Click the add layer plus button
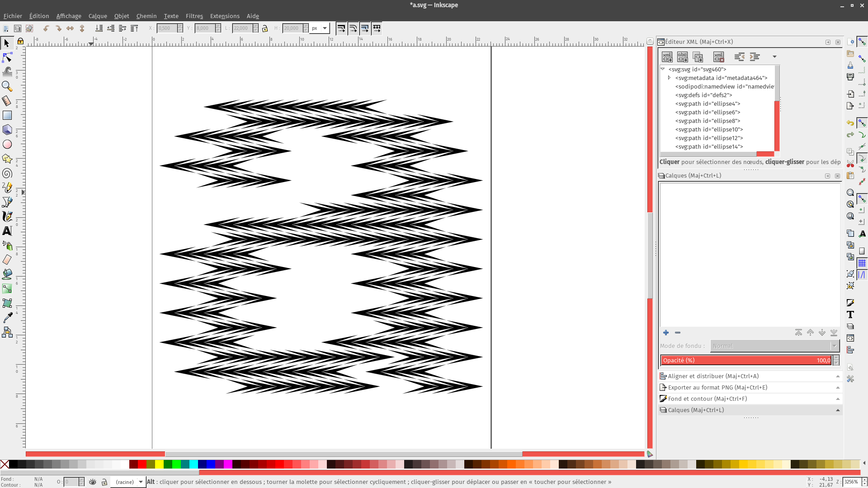Image resolution: width=868 pixels, height=488 pixels. pyautogui.click(x=666, y=333)
